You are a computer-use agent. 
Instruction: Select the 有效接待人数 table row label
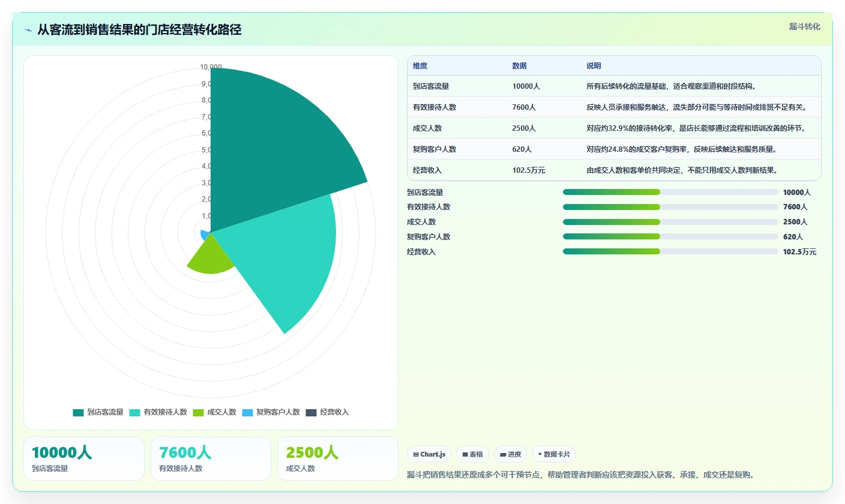point(435,107)
